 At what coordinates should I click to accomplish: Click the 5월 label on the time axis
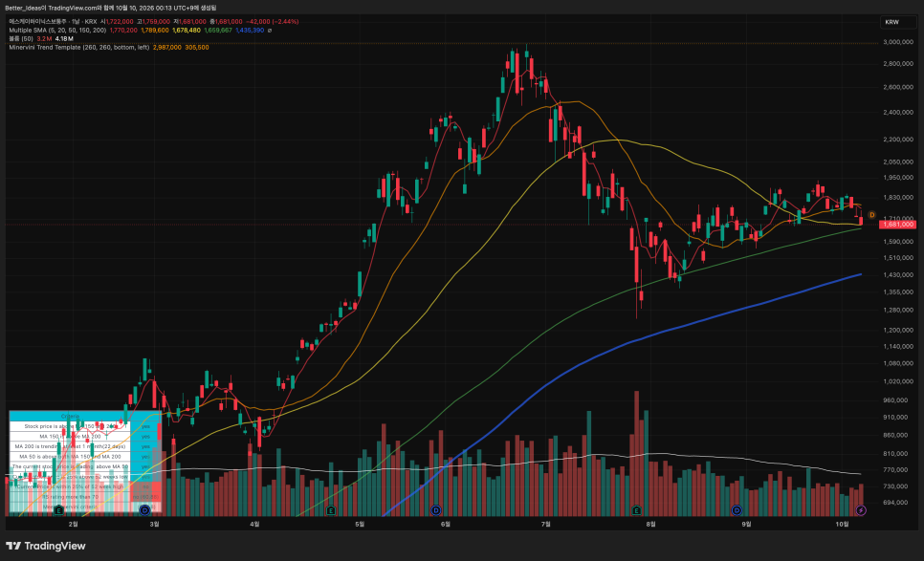[x=360, y=524]
